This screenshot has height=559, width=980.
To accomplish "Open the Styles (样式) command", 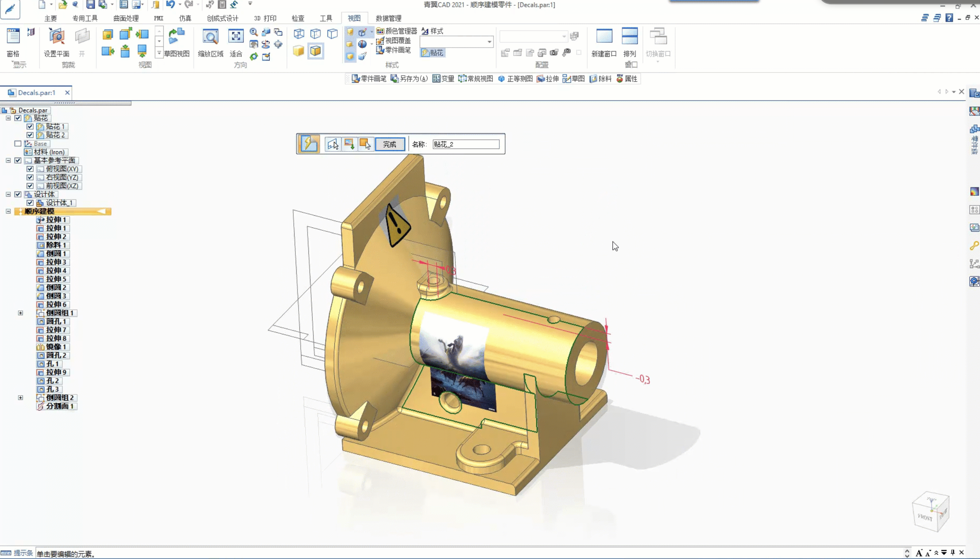I will point(432,31).
